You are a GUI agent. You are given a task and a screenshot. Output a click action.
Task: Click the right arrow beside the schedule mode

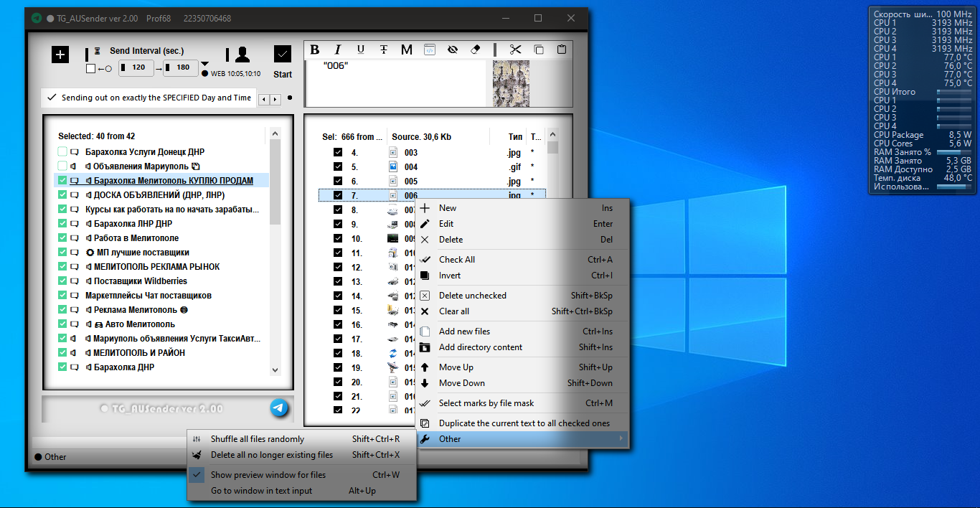[x=275, y=99]
